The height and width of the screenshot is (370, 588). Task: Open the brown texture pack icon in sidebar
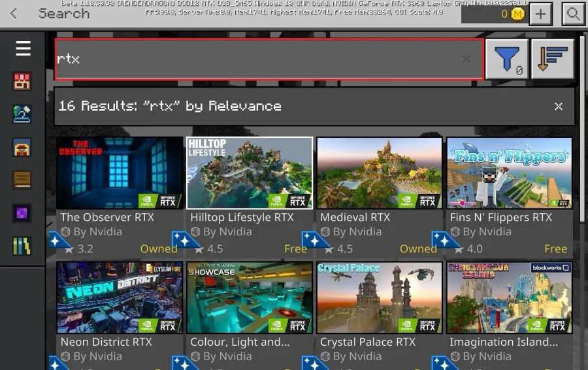click(22, 180)
